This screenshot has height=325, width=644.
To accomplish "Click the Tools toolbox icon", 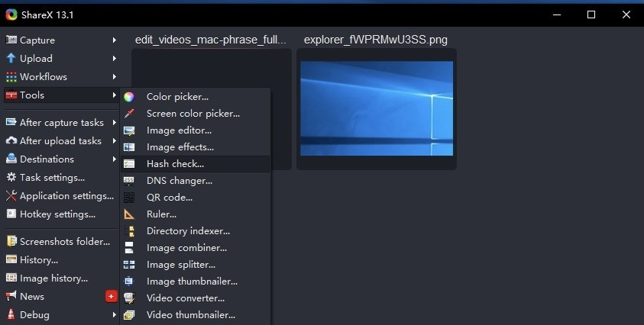I will [x=11, y=95].
